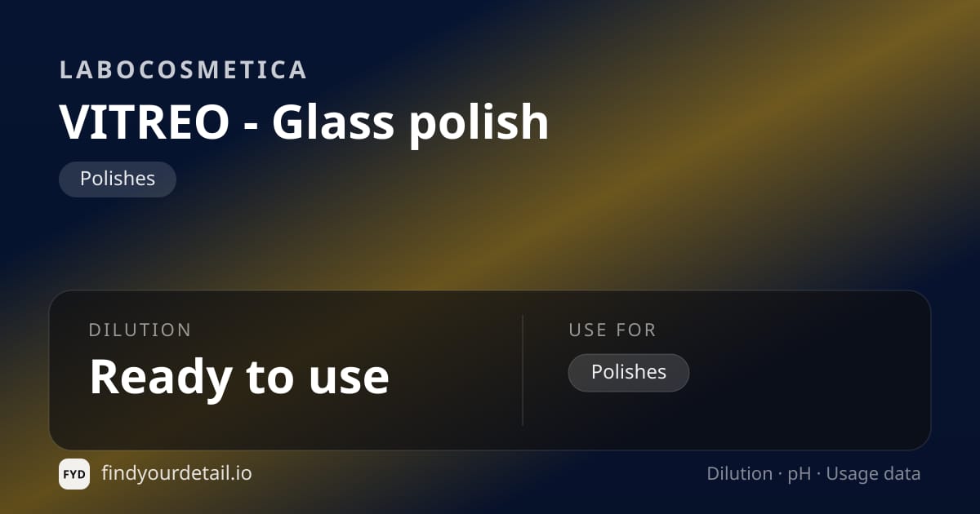This screenshot has width=980, height=514.
Task: Select the Polishes chip under USE FOR
Action: [x=629, y=373]
